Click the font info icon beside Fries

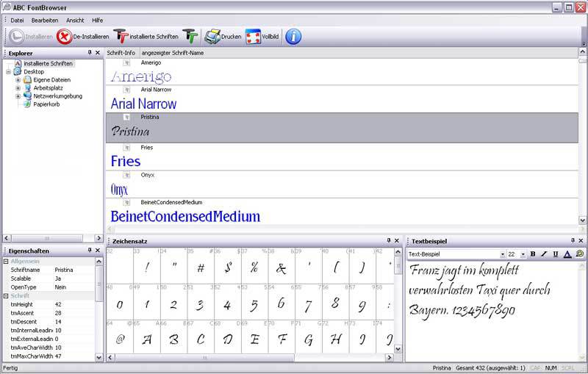point(126,148)
